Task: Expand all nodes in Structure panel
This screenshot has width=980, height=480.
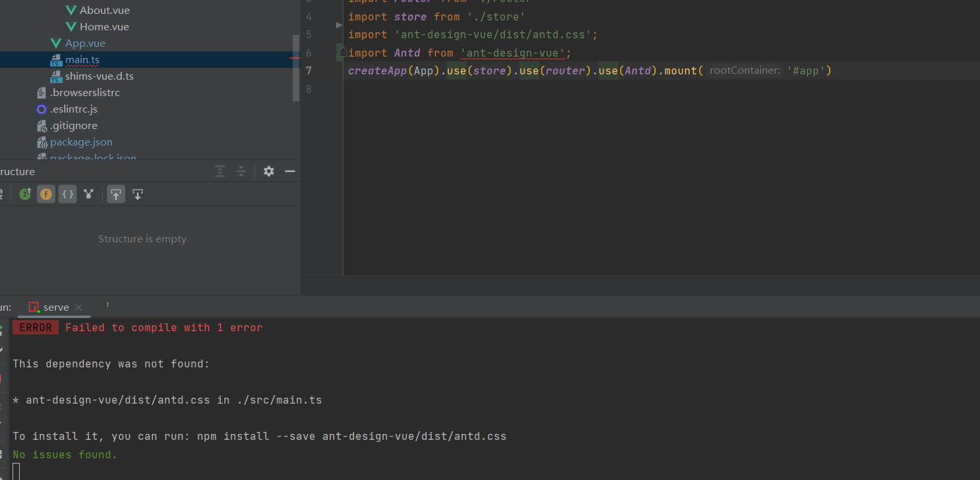Action: 220,171
